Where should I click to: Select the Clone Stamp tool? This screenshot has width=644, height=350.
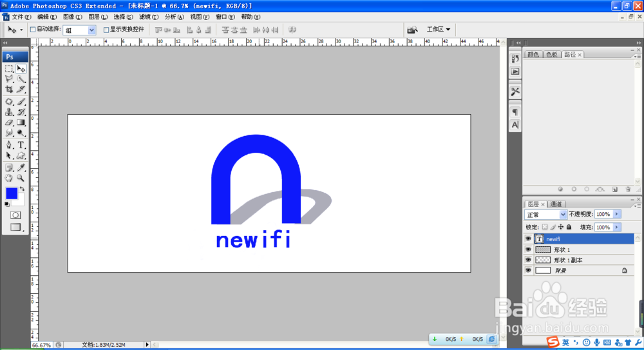click(x=9, y=112)
